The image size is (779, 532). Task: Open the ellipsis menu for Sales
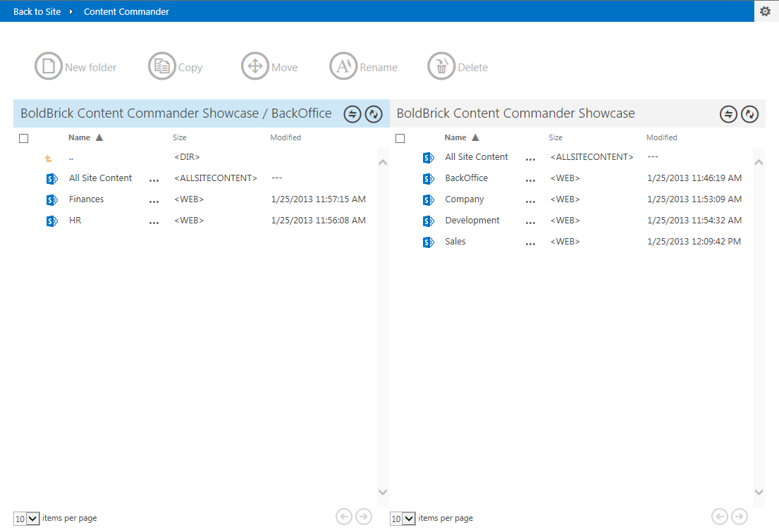point(531,245)
